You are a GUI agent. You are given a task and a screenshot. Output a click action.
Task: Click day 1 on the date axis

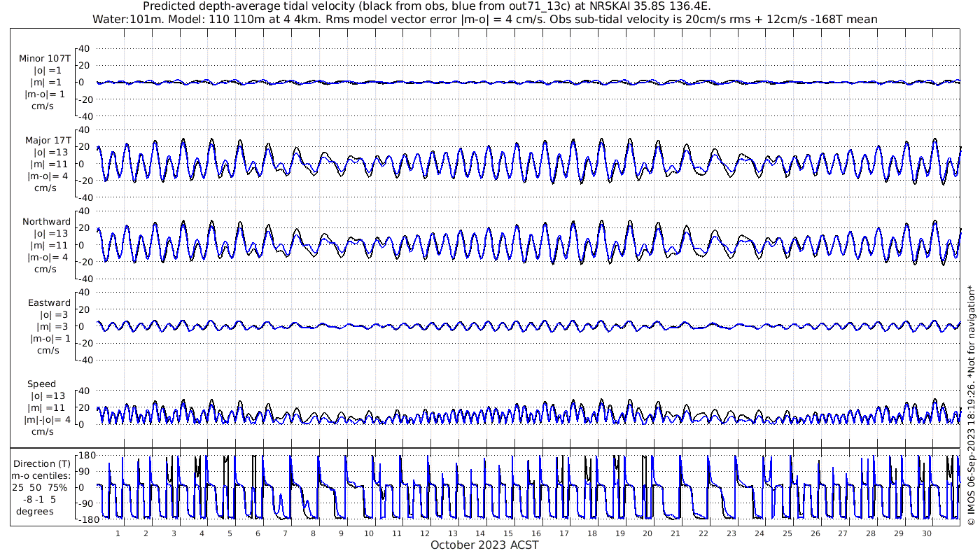[x=118, y=533]
